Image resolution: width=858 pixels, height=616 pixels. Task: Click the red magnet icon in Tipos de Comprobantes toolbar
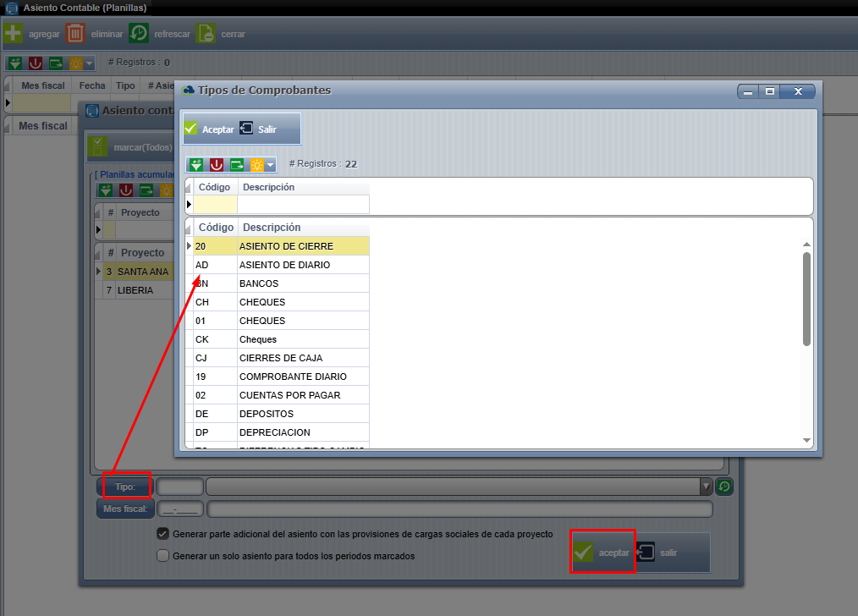click(x=217, y=165)
